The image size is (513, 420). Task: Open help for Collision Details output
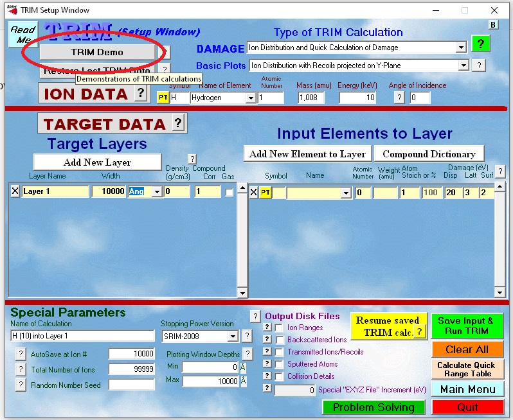pos(267,376)
